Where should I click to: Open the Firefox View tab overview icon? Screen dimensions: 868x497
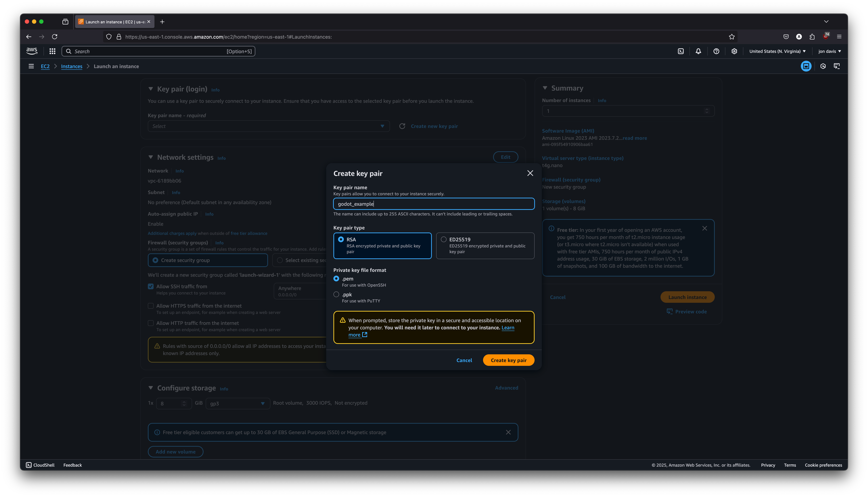coord(65,22)
